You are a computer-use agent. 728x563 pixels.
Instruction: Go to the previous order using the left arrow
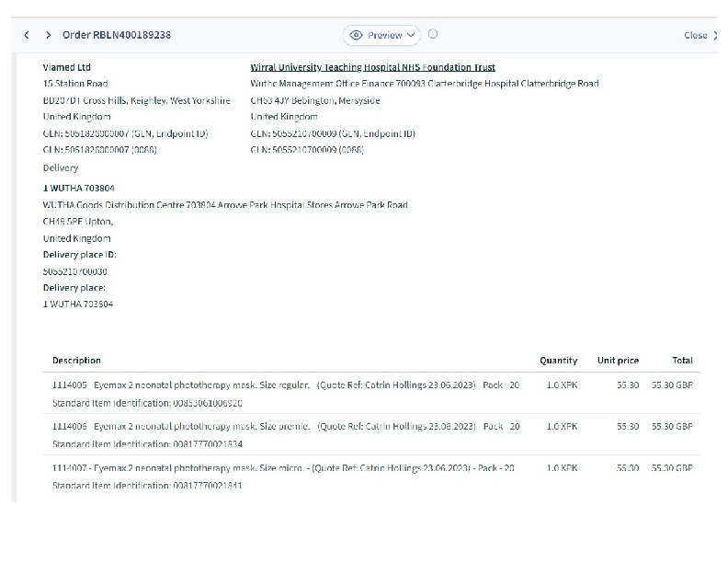click(27, 35)
